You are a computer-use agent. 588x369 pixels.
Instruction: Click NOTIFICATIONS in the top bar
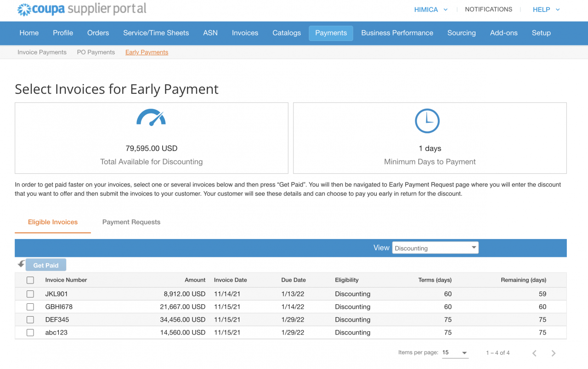488,9
